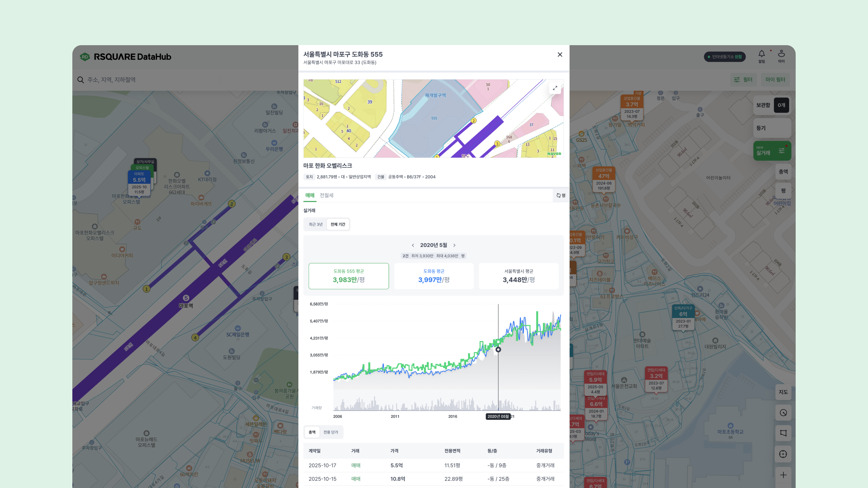Zoom in with the plus button

[783, 475]
